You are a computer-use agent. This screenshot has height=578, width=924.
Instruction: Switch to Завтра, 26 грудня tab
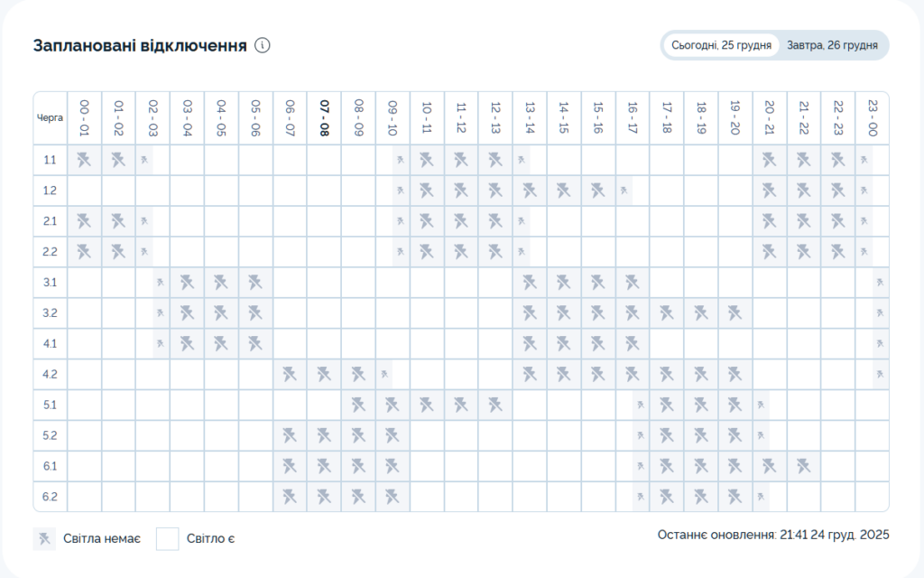click(x=832, y=45)
